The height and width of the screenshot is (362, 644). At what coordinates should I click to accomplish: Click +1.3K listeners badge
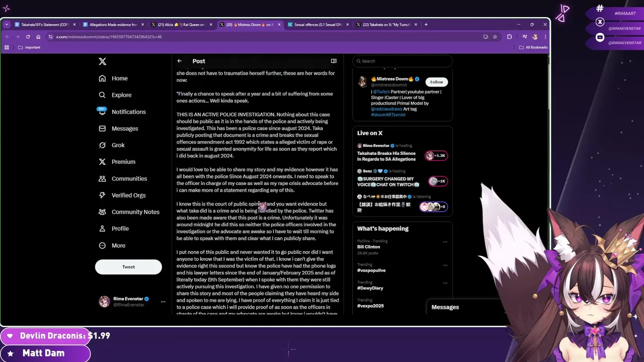coord(436,156)
